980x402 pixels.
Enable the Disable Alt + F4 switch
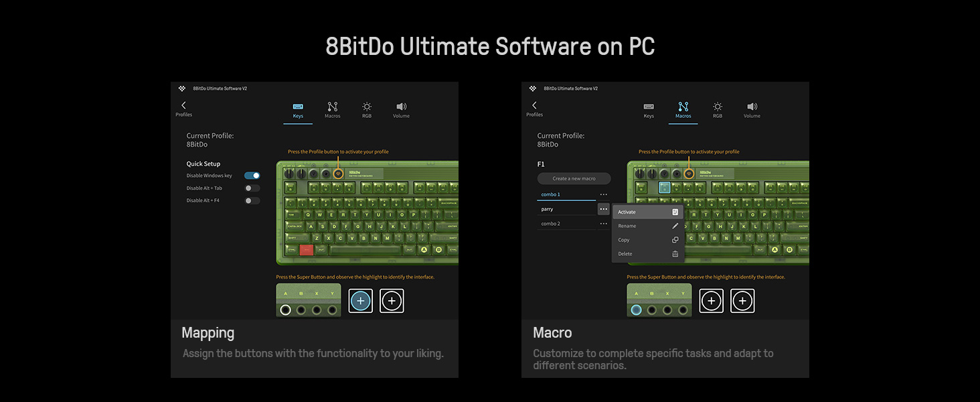pos(252,200)
